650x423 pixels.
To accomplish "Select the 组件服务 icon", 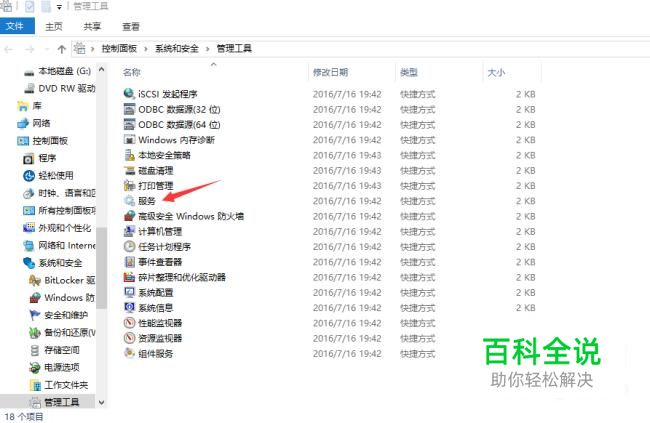I will (129, 353).
